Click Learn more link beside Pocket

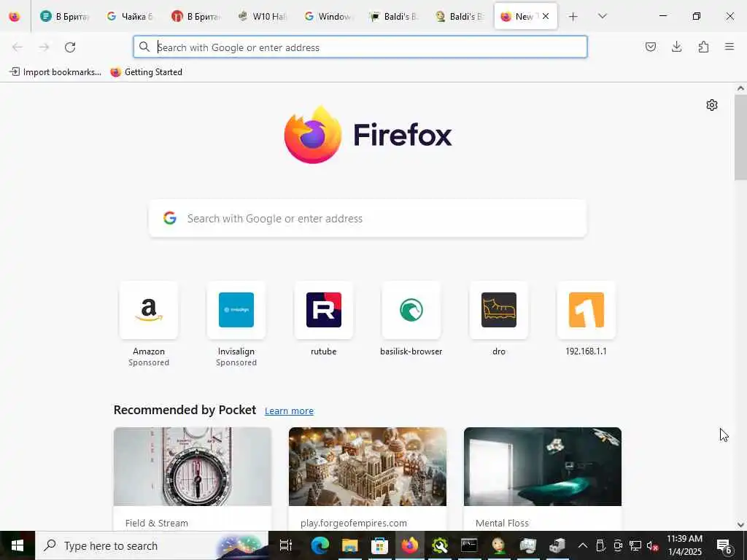pyautogui.click(x=289, y=411)
